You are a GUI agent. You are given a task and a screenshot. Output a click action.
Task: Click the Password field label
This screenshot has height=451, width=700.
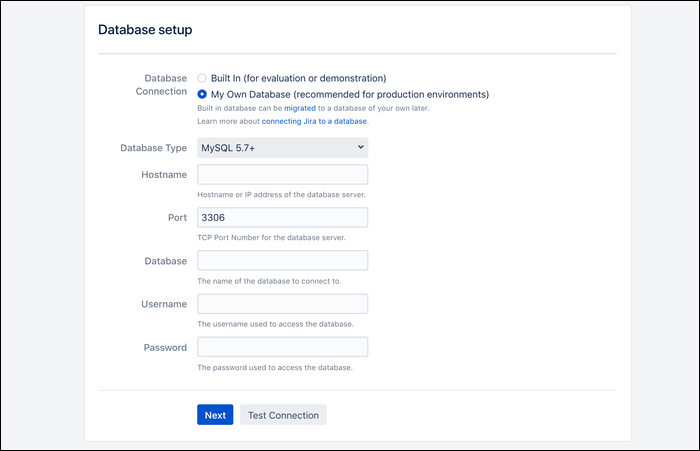(165, 347)
